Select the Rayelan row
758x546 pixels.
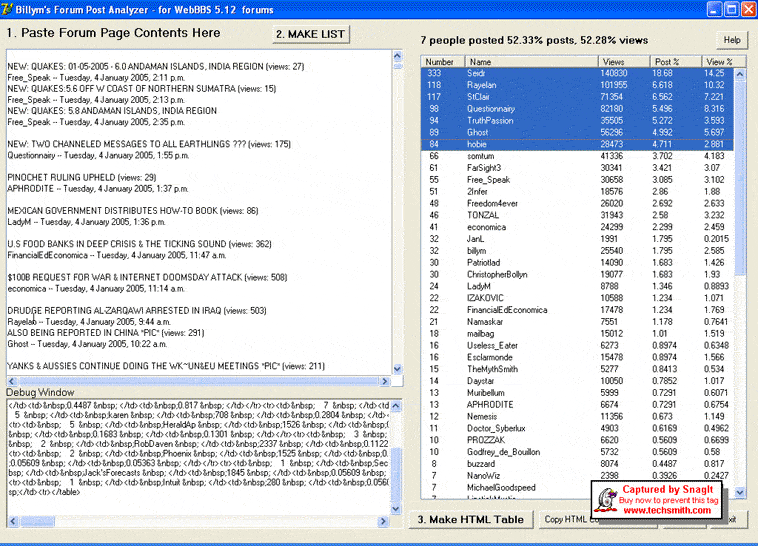pyautogui.click(x=577, y=85)
